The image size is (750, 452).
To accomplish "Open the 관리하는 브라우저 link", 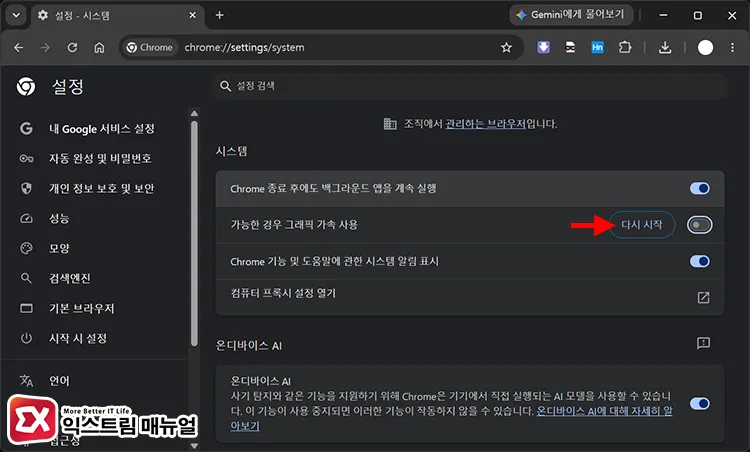I will tap(485, 124).
